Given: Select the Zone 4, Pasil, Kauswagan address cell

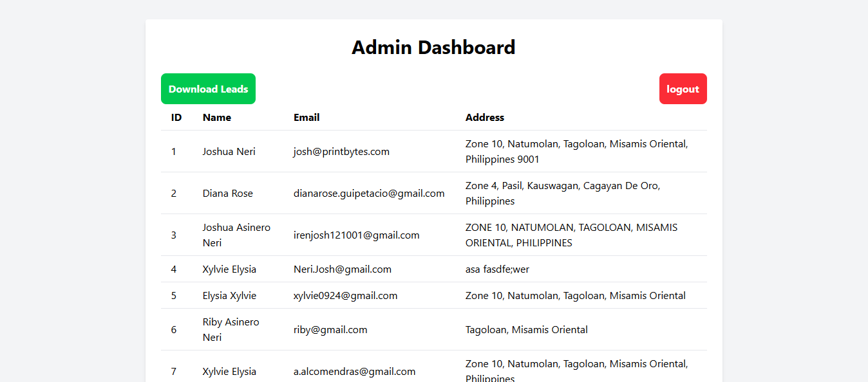Looking at the screenshot, I should [562, 194].
